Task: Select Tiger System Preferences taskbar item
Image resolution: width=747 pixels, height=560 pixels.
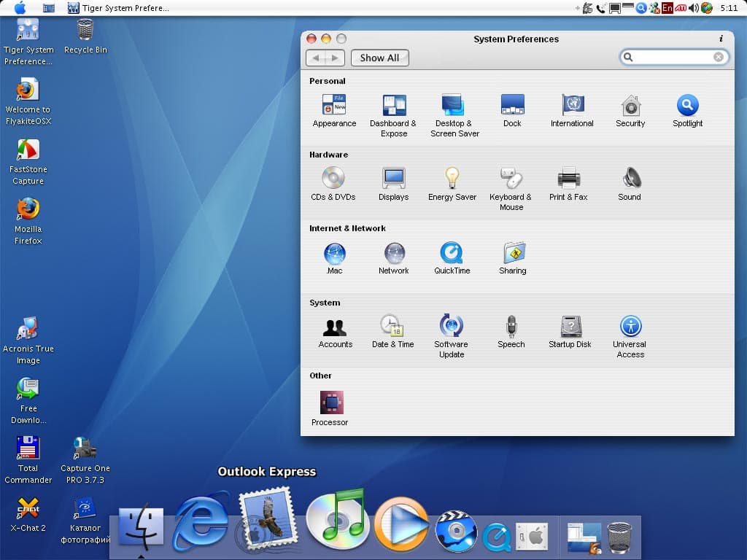Action: coord(119,8)
